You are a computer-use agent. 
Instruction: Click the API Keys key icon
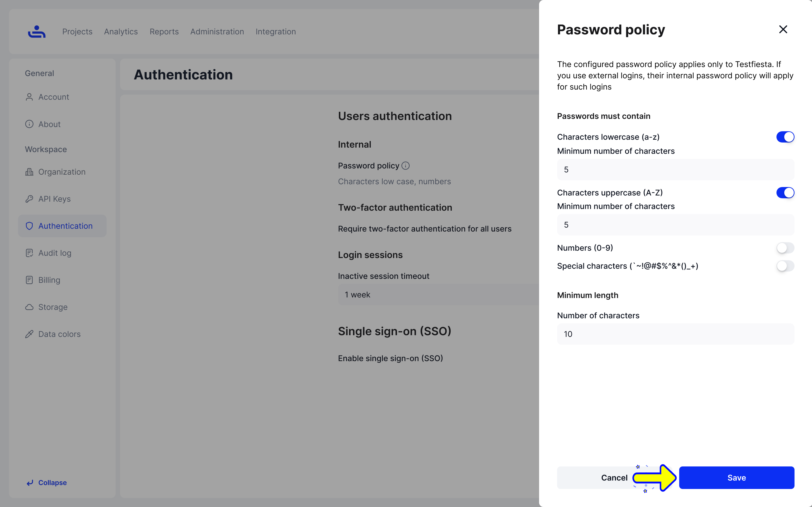pyautogui.click(x=29, y=199)
